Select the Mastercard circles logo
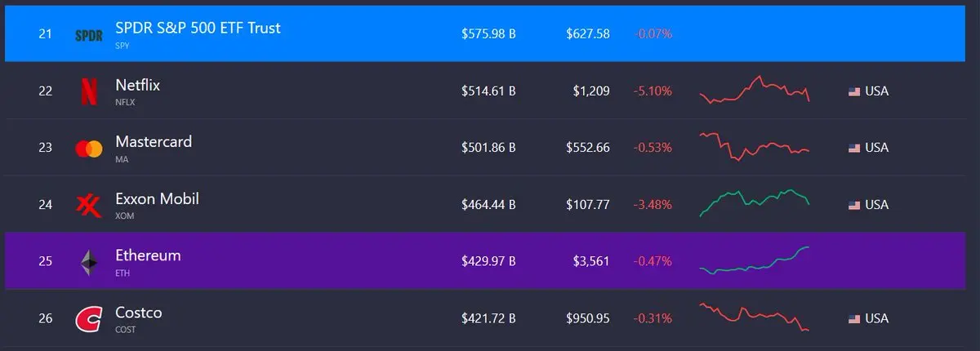 tap(88, 149)
